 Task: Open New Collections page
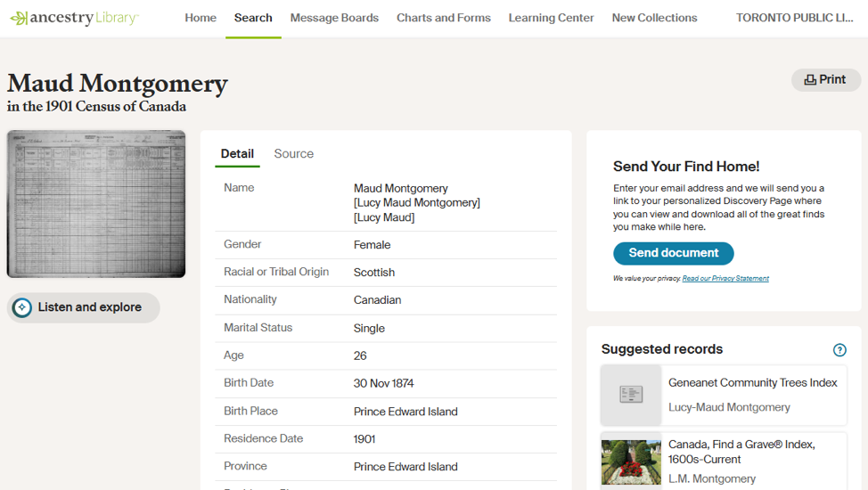[654, 18]
